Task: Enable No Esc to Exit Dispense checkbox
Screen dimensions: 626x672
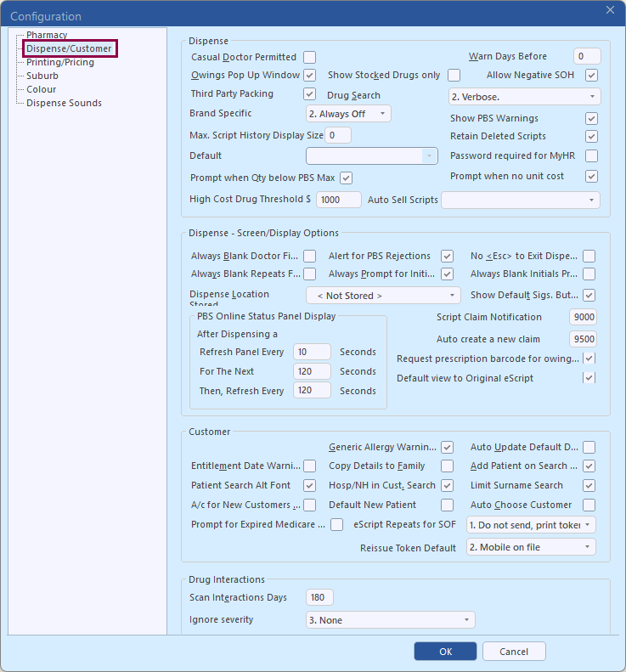Action: [x=589, y=257]
